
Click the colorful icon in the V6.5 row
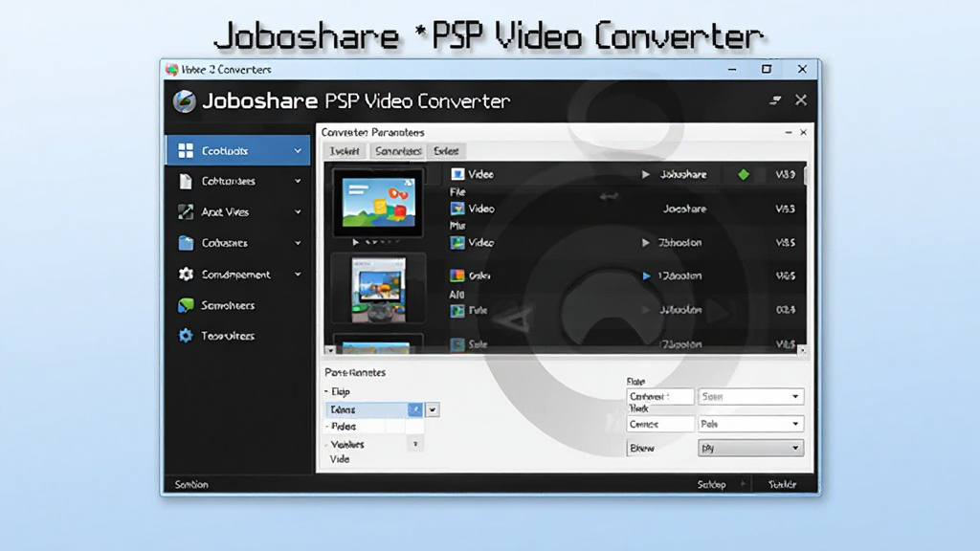point(457,275)
